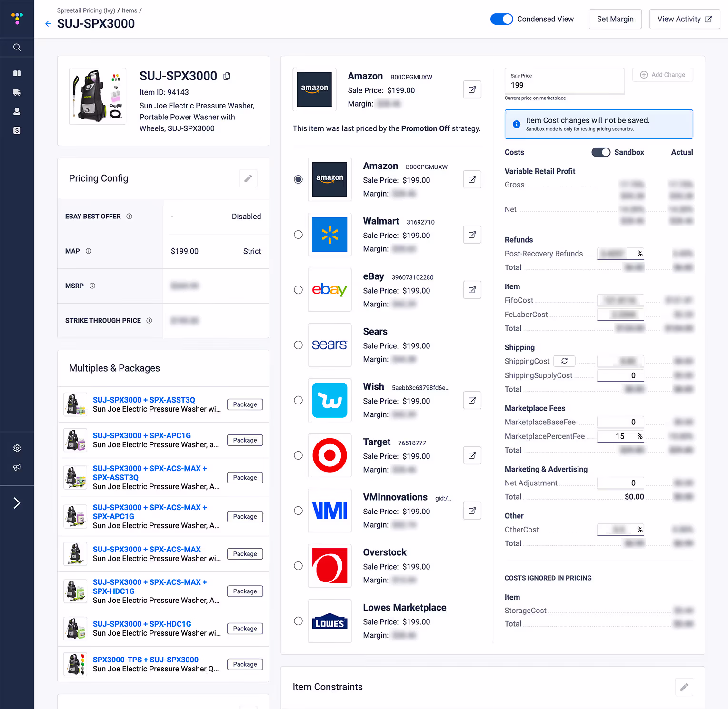Image resolution: width=728 pixels, height=709 pixels.
Task: Open Target listing external link
Action: [x=472, y=455]
